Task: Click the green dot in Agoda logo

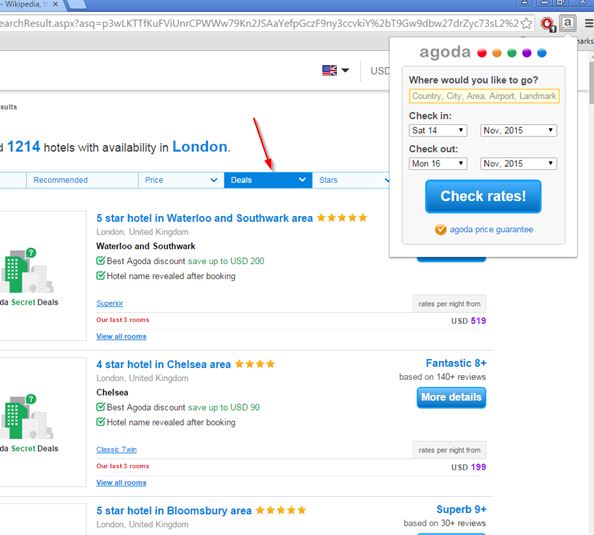Action: 512,53
